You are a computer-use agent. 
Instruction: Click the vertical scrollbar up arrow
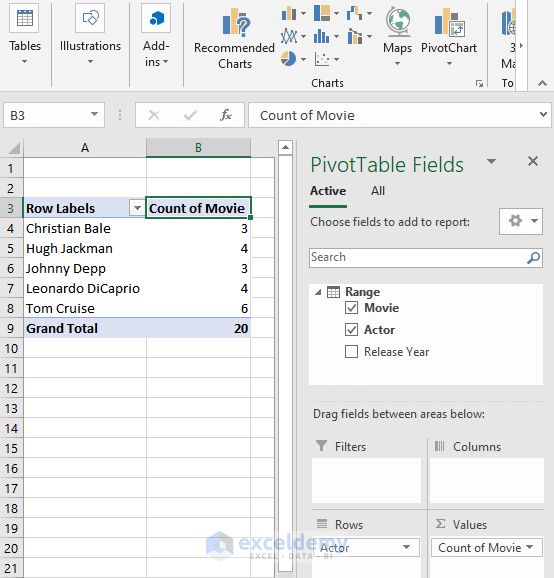coord(285,148)
